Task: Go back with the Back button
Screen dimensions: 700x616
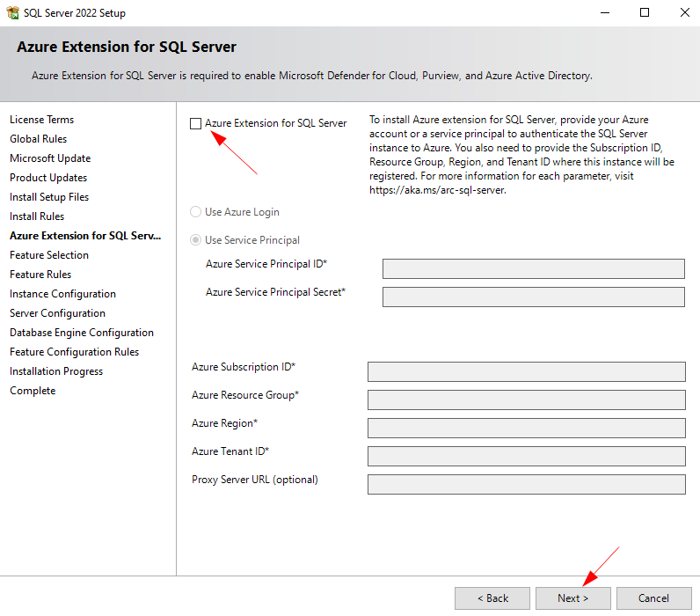Action: (492, 598)
